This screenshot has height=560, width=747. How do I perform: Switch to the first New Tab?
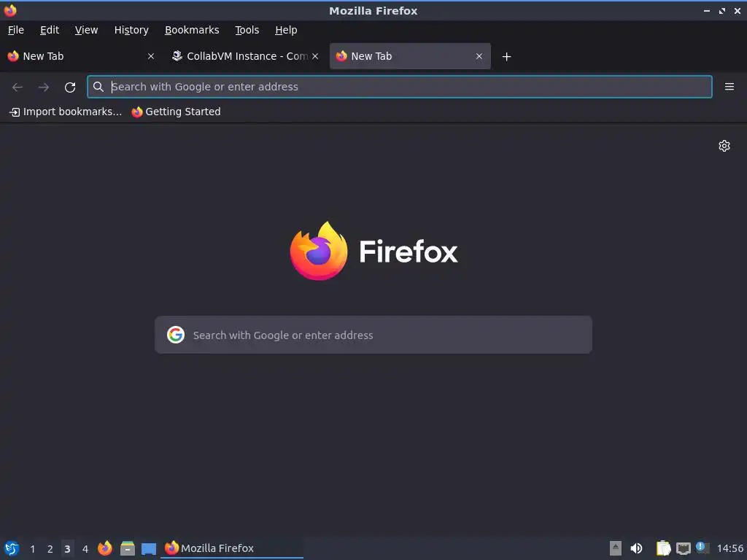pos(81,56)
